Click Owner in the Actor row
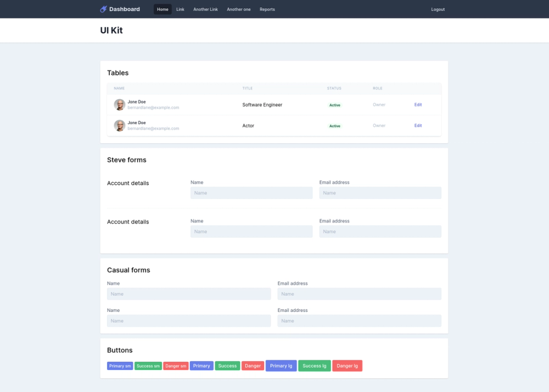 379,126
